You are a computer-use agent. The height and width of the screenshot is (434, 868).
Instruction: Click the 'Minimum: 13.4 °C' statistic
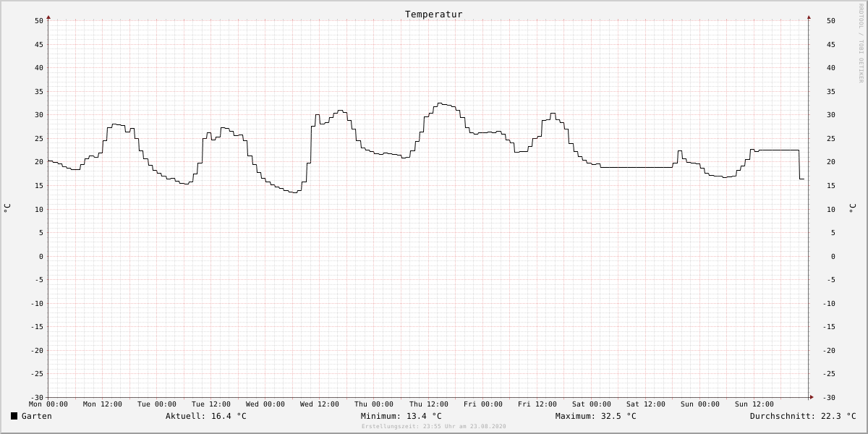point(401,416)
